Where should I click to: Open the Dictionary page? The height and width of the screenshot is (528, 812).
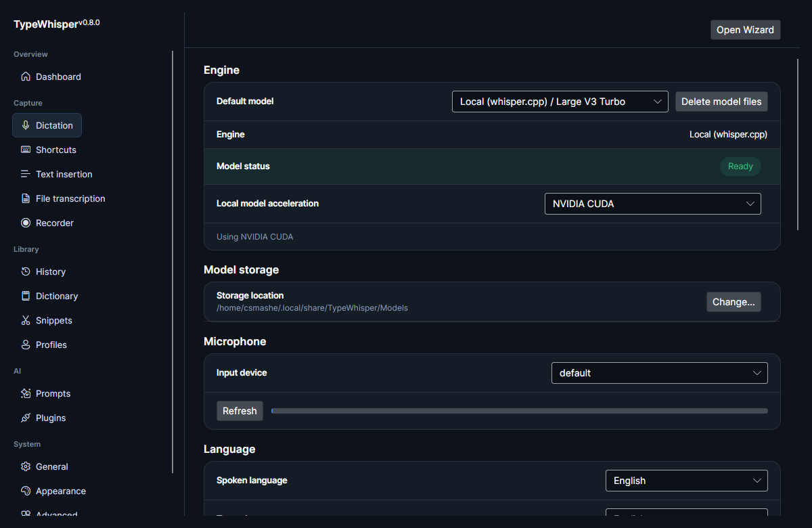point(49,296)
